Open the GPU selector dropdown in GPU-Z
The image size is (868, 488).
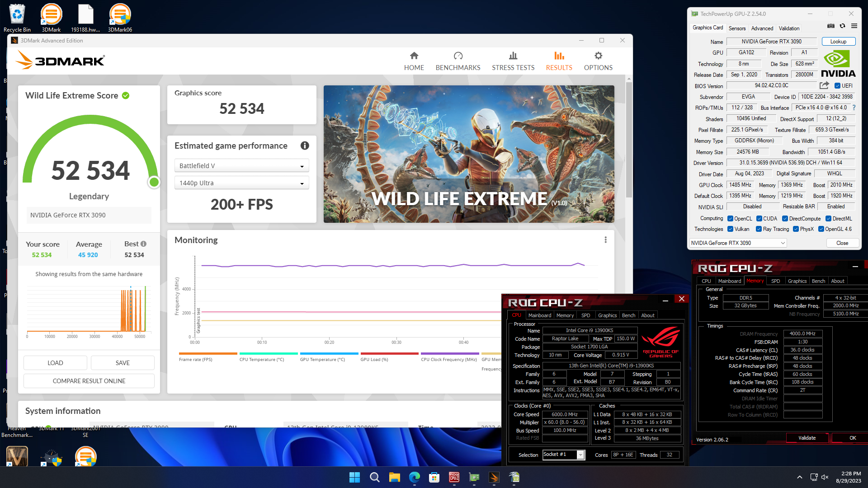tap(738, 243)
